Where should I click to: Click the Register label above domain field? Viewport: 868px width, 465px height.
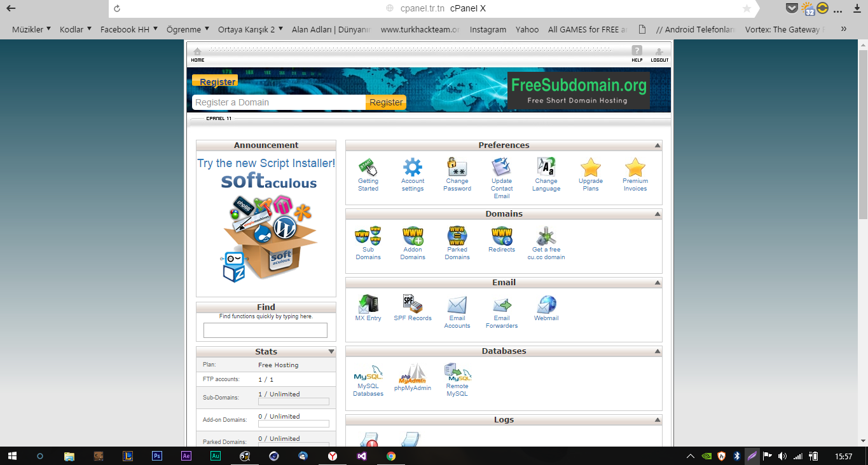pyautogui.click(x=215, y=81)
